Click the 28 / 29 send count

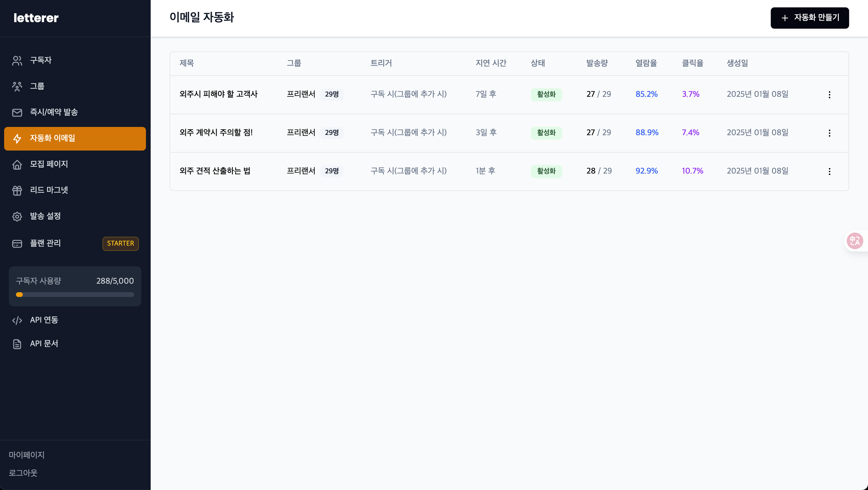pyautogui.click(x=599, y=171)
